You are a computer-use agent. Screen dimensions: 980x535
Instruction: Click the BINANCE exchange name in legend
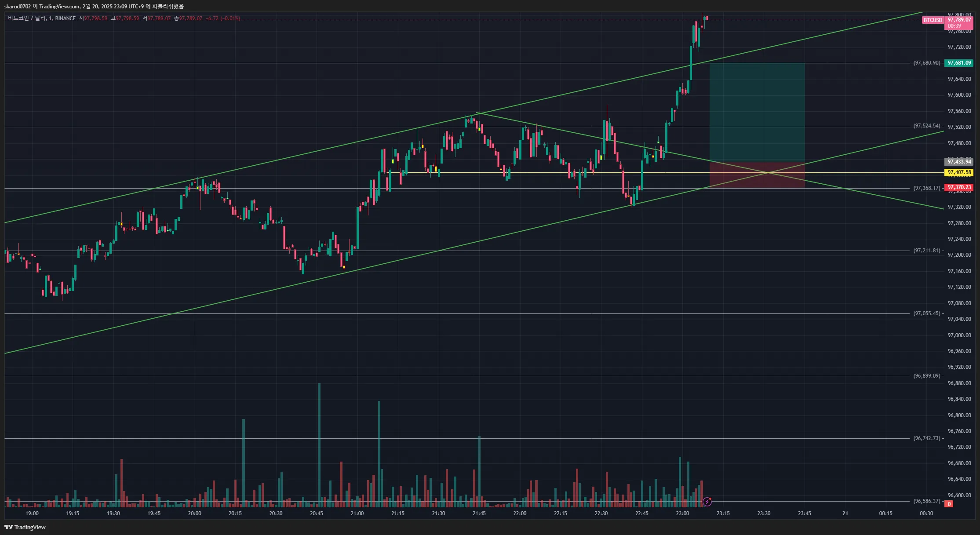[x=66, y=18]
